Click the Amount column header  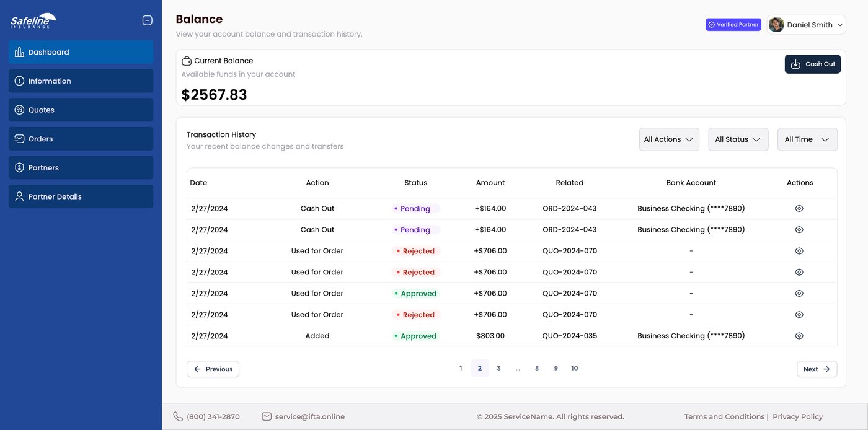(x=490, y=183)
